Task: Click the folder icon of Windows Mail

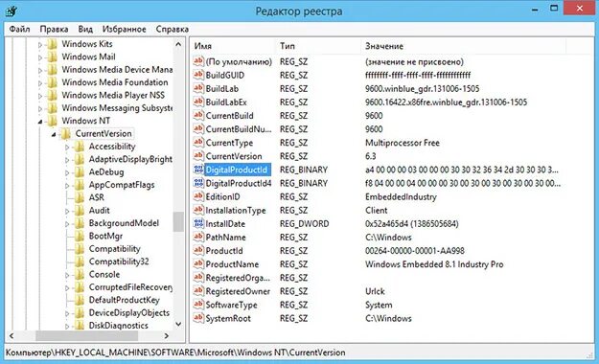Action: (x=52, y=57)
